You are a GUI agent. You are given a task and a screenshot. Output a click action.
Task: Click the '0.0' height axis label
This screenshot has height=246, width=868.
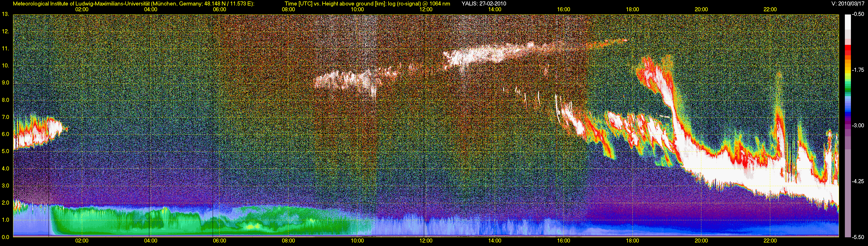coord(5,237)
